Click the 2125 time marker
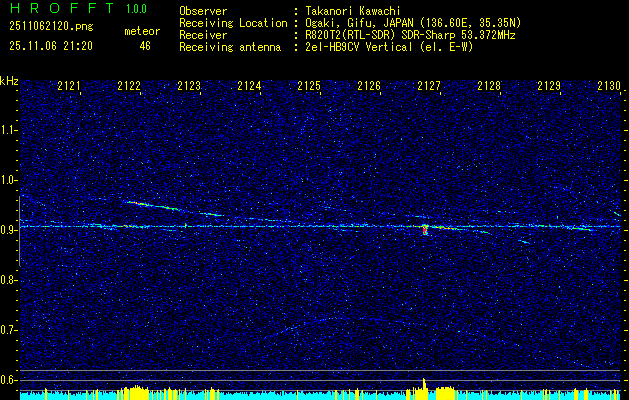The width and height of the screenshot is (629, 400). 309,85
